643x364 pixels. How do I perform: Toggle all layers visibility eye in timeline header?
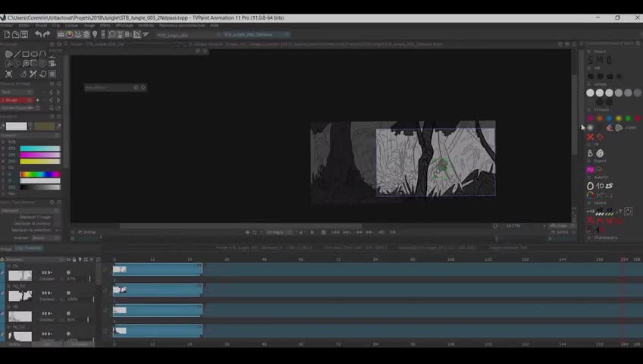[x=68, y=259]
